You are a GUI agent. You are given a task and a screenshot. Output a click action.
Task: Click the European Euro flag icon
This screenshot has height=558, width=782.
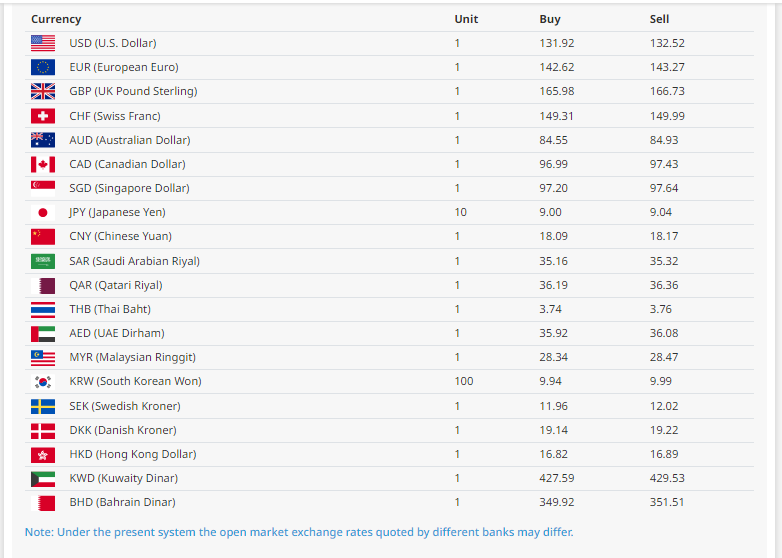coord(43,67)
